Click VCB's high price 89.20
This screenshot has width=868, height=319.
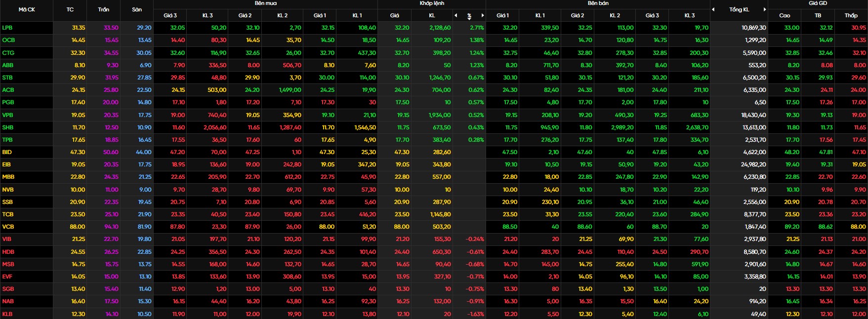pyautogui.click(x=792, y=227)
